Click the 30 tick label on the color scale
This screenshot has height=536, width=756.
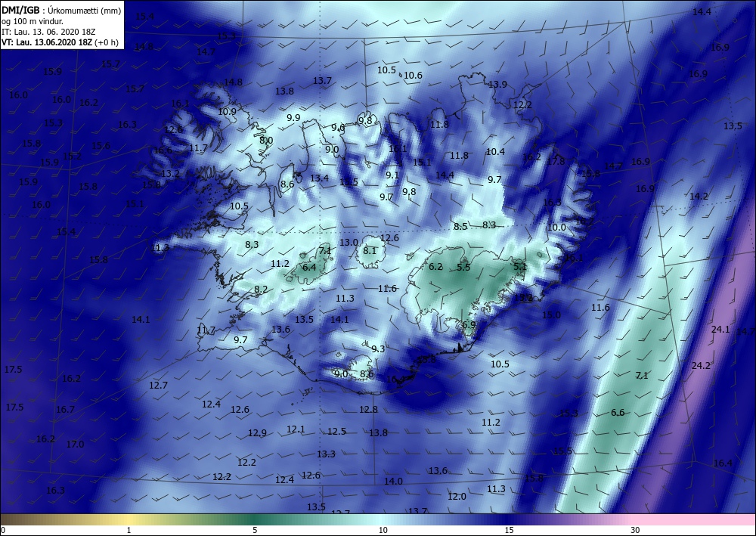(x=636, y=531)
